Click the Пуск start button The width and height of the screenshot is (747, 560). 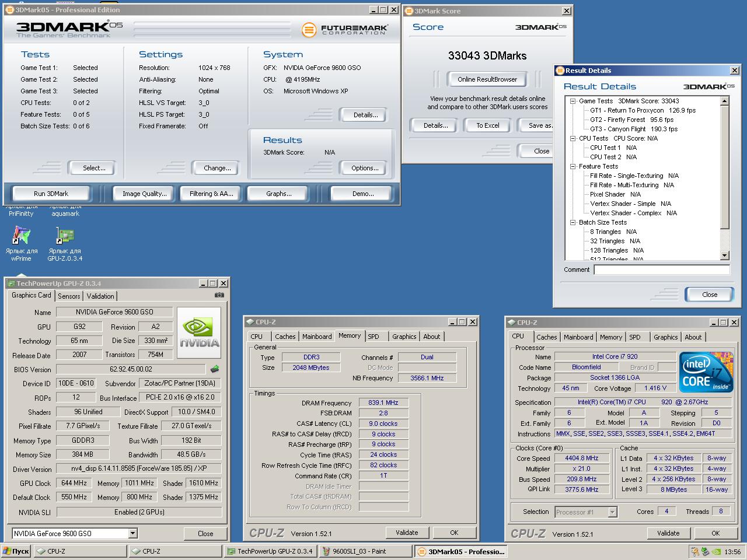point(16,551)
